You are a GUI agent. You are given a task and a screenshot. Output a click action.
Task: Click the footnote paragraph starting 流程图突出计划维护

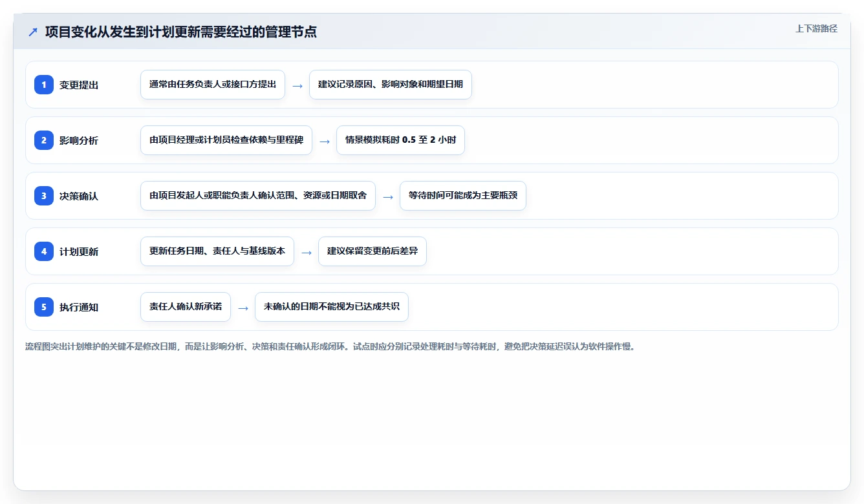point(330,346)
